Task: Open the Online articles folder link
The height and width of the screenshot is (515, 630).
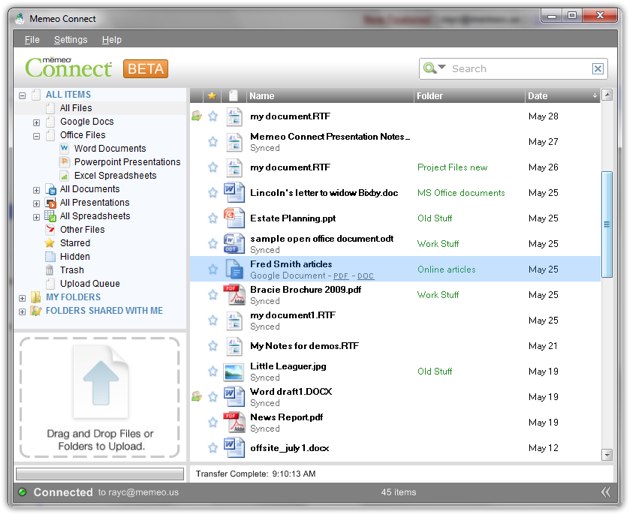Action: (446, 269)
